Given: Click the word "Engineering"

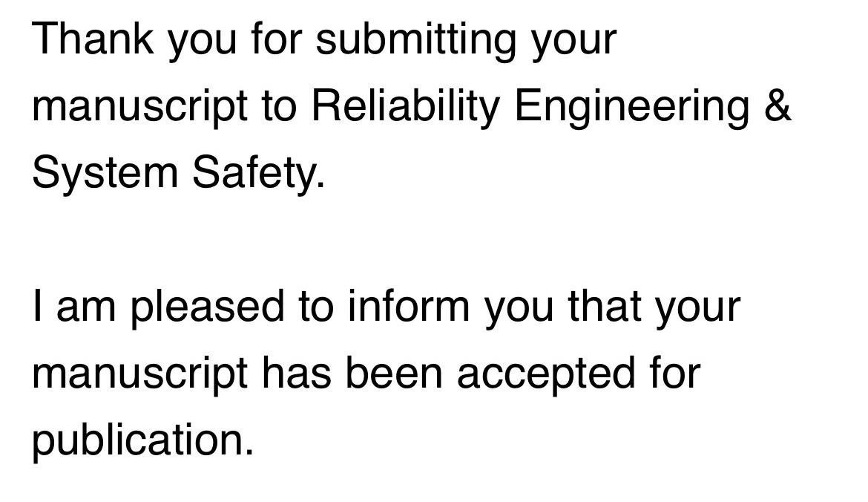Looking at the screenshot, I should [632, 106].
